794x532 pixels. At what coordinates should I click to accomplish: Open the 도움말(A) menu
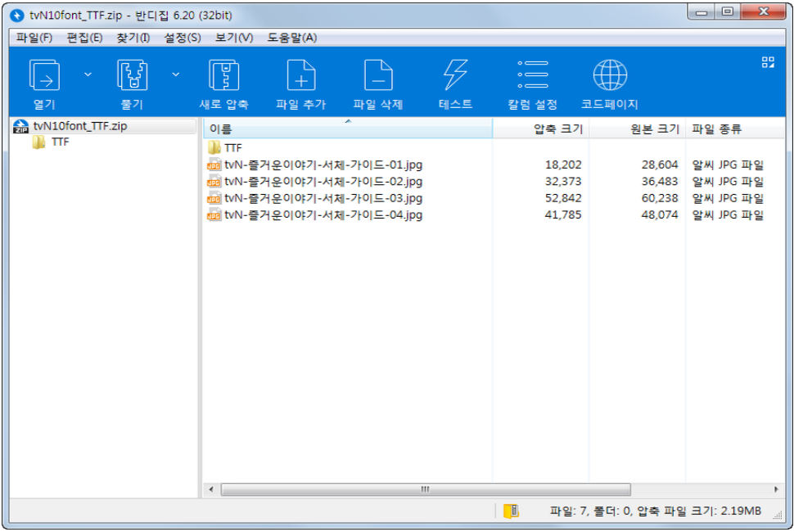(x=292, y=38)
